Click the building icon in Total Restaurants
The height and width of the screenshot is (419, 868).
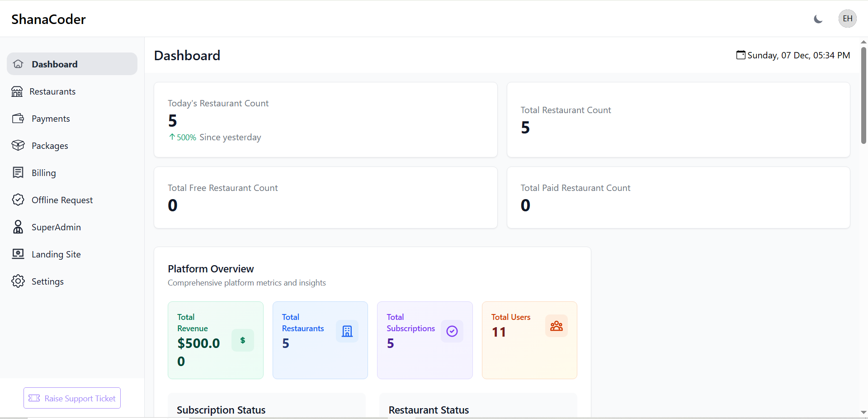click(347, 331)
